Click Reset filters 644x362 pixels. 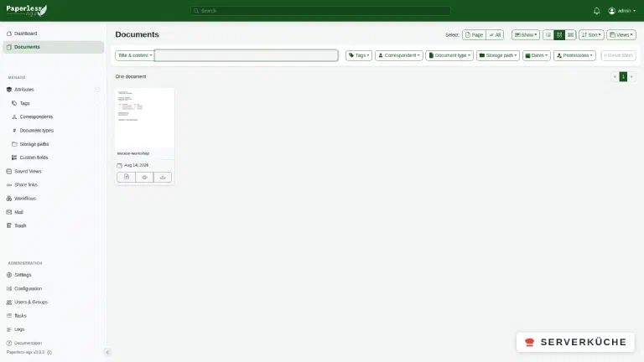tap(618, 55)
